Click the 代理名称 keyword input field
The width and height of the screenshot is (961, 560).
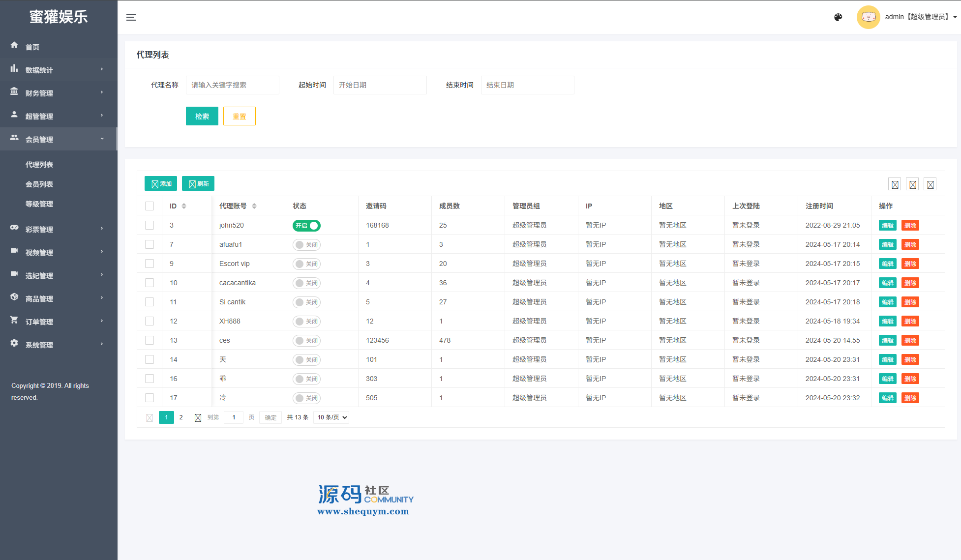232,85
